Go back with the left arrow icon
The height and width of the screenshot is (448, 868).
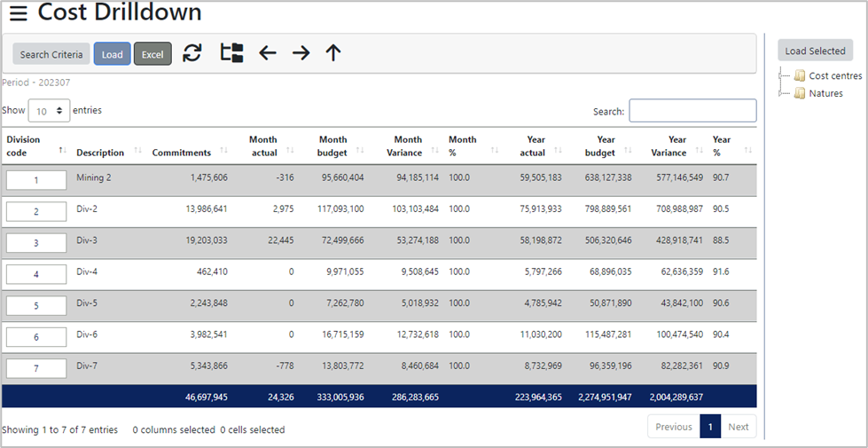(x=268, y=53)
